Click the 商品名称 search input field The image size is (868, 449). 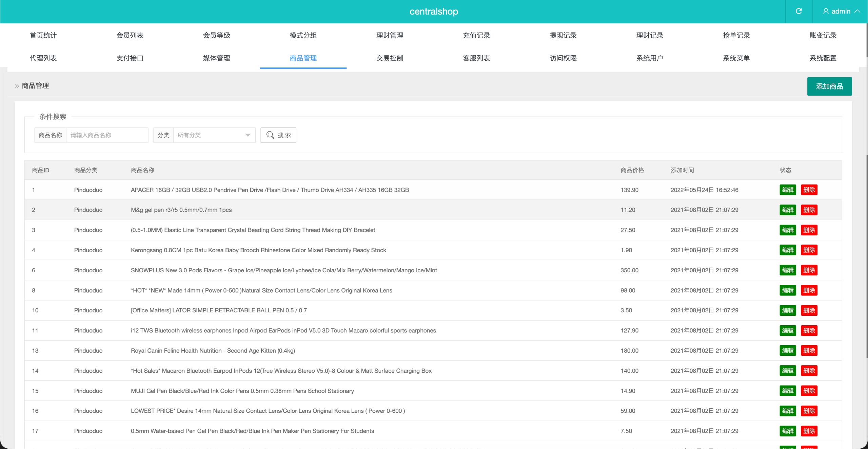[x=107, y=135]
